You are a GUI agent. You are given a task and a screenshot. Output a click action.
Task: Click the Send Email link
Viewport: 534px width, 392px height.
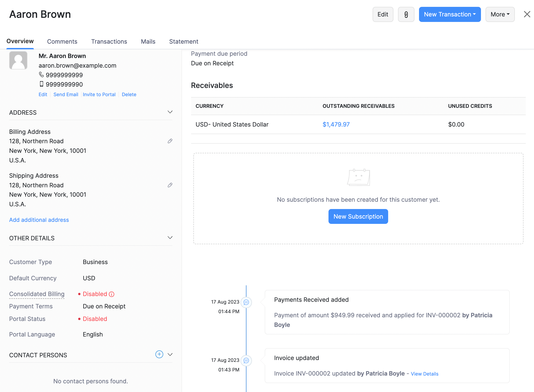[x=66, y=94]
